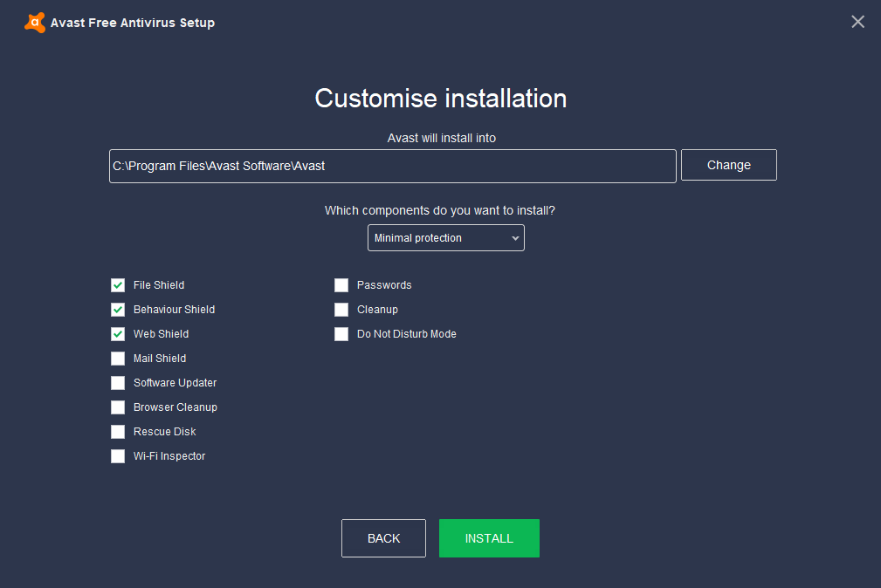Screen dimensions: 881x588
Task: Enable the Wi-Fi Inspector component
Action: [x=118, y=456]
